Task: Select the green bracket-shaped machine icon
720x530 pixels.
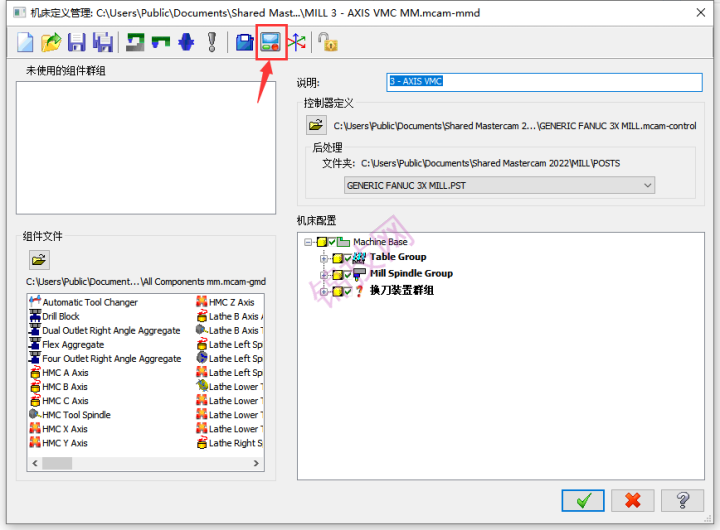Action: click(161, 42)
